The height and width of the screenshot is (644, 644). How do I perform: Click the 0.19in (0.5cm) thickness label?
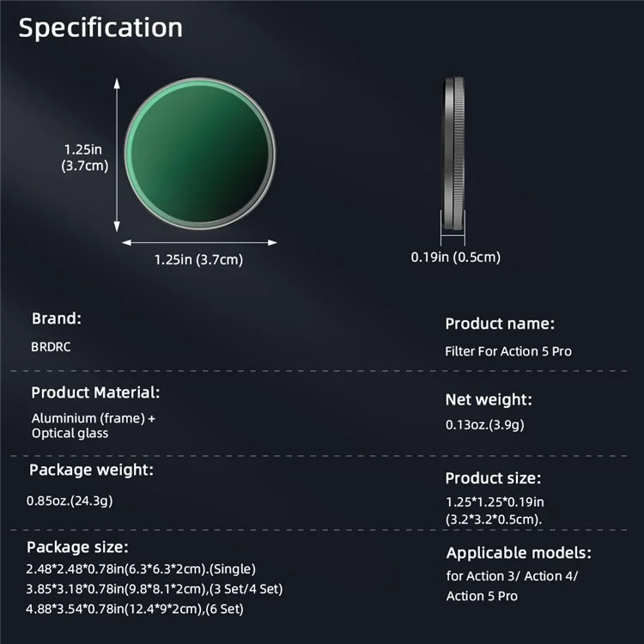click(455, 257)
